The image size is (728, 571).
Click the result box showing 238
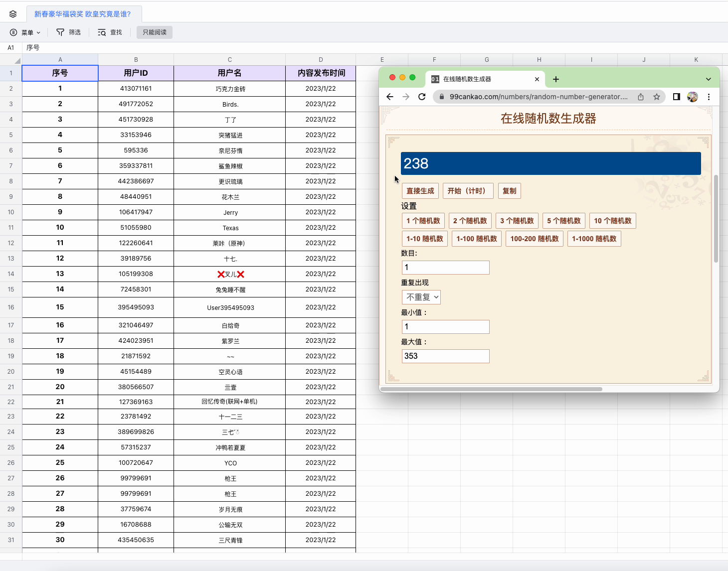coord(551,163)
